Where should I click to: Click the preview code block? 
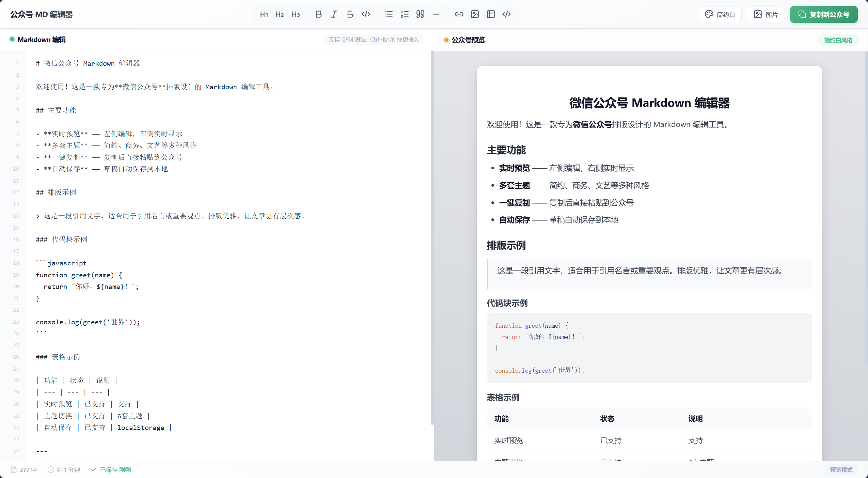coord(649,348)
